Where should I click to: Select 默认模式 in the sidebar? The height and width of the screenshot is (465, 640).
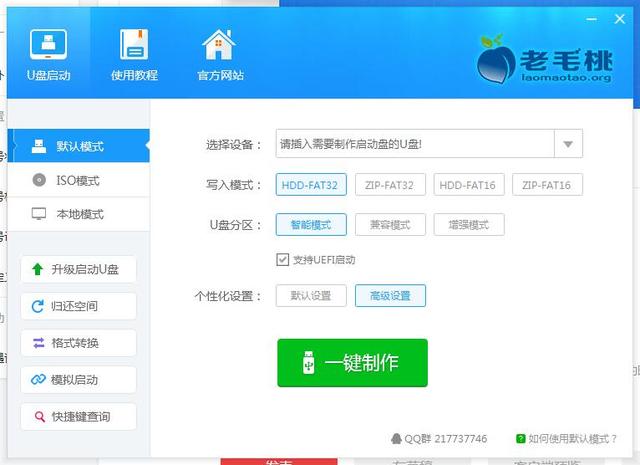coord(78,146)
